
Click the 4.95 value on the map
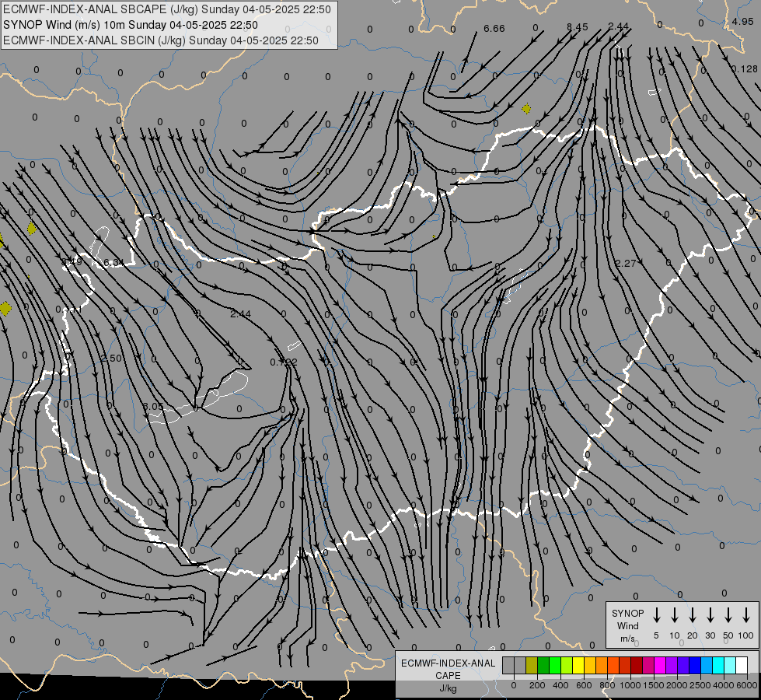742,21
